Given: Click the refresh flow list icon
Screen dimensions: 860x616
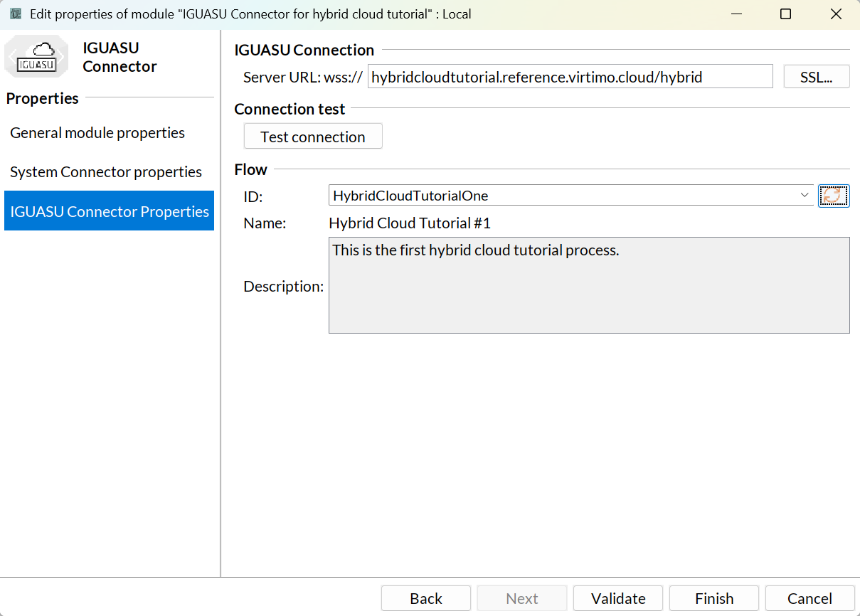Looking at the screenshot, I should 834,195.
